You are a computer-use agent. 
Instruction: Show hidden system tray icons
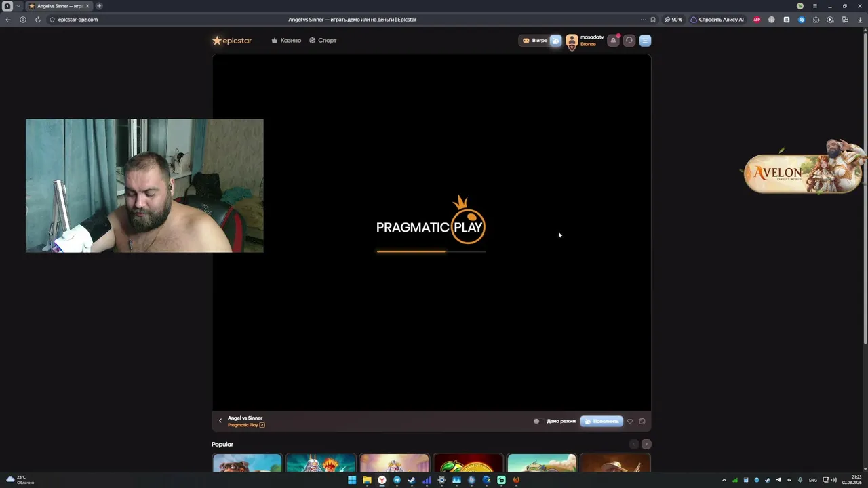coord(724,480)
